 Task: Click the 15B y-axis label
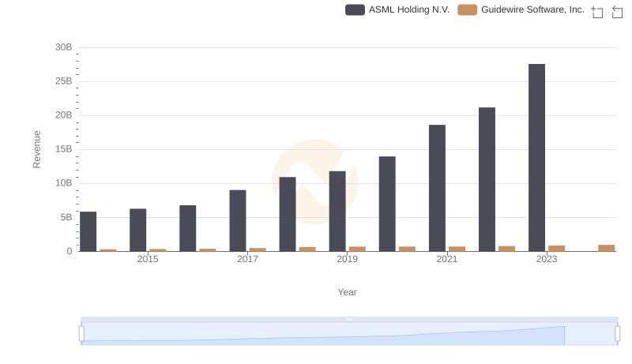(64, 149)
